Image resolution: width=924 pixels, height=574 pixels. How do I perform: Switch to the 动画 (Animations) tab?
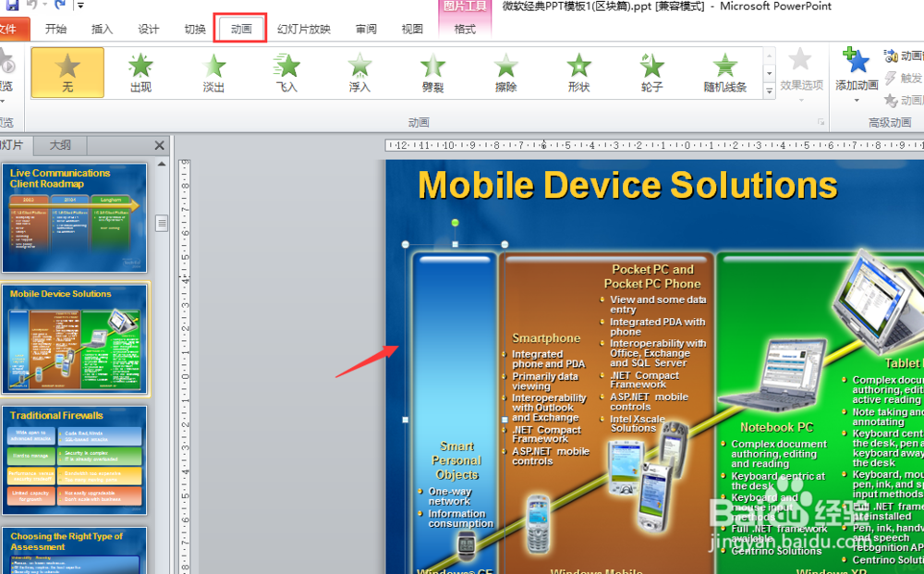click(240, 29)
